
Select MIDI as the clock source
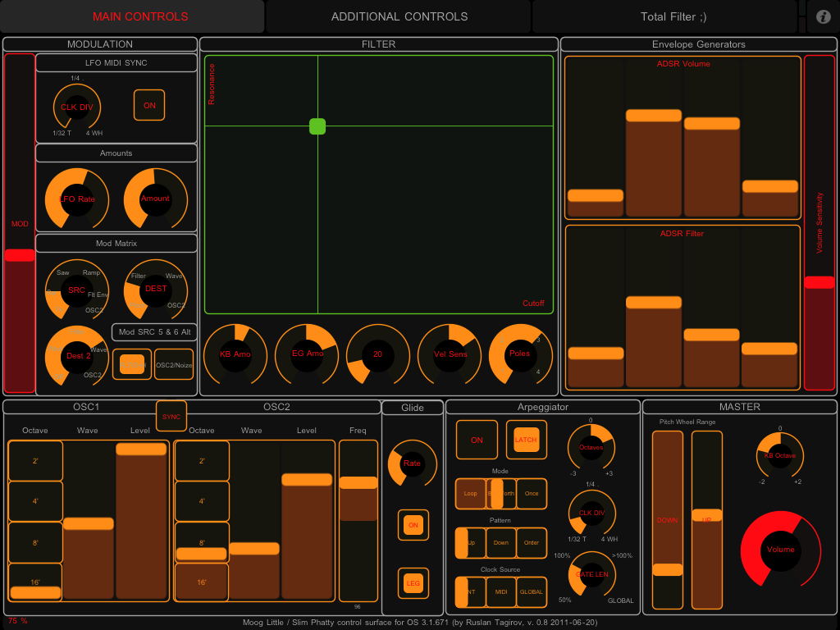click(x=501, y=591)
